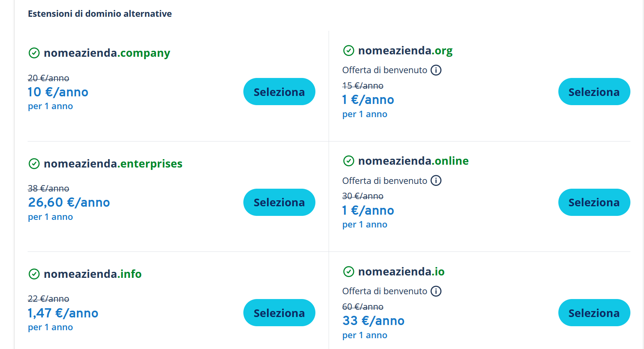Select the nomeazienda.io domain

click(594, 313)
